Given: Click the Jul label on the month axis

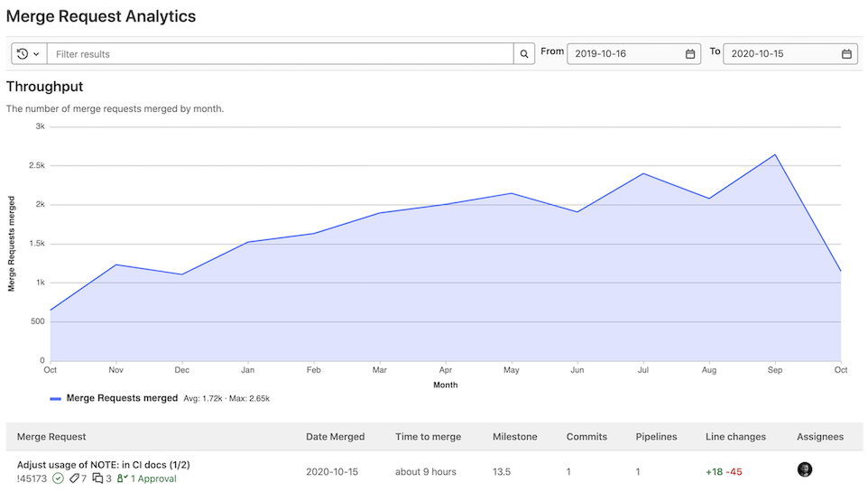Looking at the screenshot, I should click(x=642, y=369).
